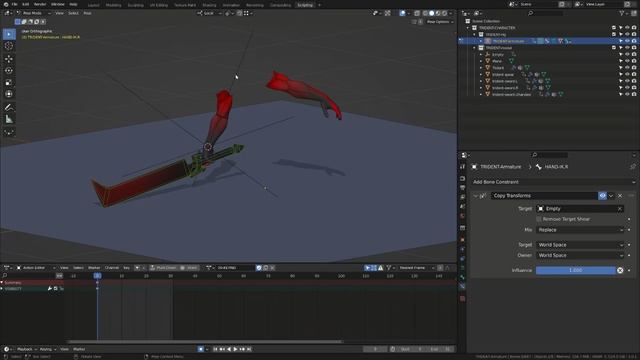Open the Window menu
This screenshot has height=360, width=640.
pos(58,4)
